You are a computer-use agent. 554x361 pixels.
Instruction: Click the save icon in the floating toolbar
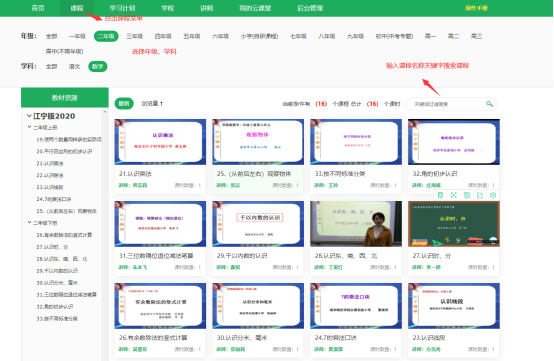click(467, 195)
